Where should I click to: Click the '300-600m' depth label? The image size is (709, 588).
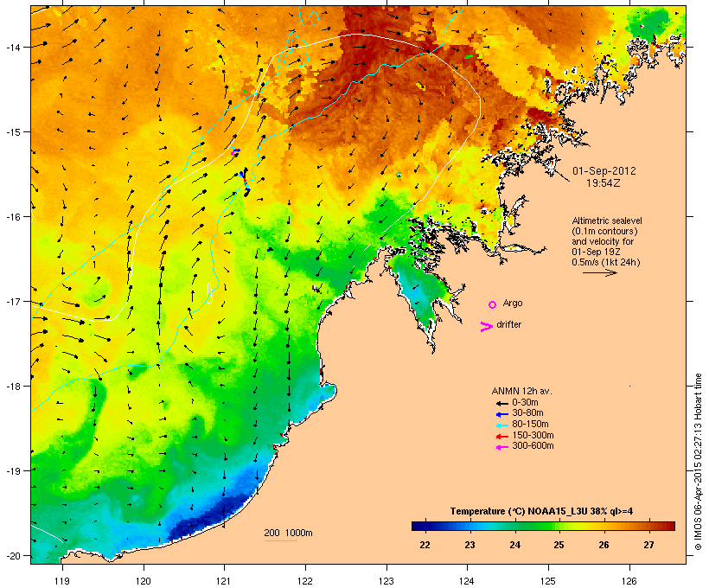(533, 446)
